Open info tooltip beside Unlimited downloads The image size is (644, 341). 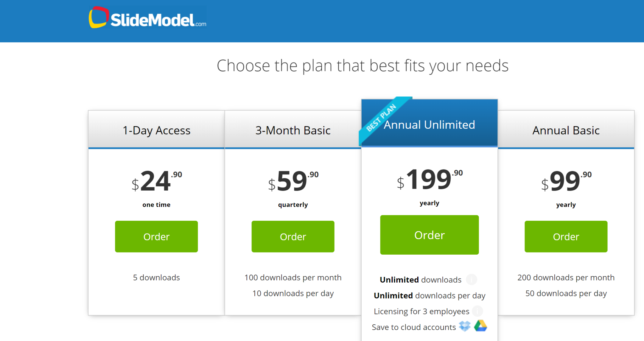(471, 279)
